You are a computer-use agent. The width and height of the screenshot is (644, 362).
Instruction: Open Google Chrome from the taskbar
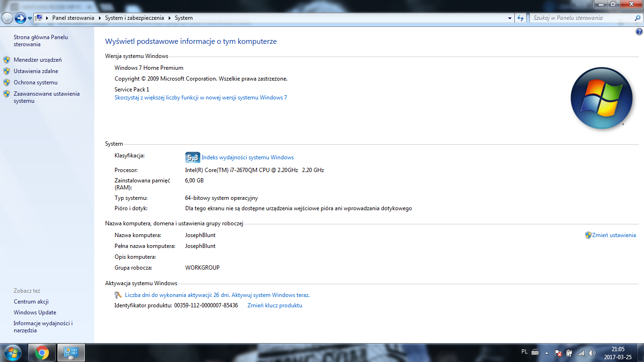42,353
